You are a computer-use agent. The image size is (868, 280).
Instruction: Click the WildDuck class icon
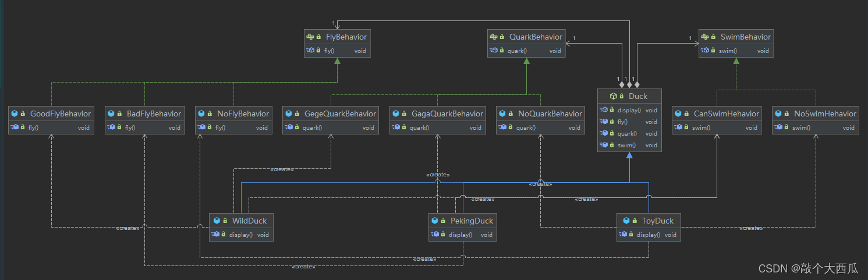(217, 221)
